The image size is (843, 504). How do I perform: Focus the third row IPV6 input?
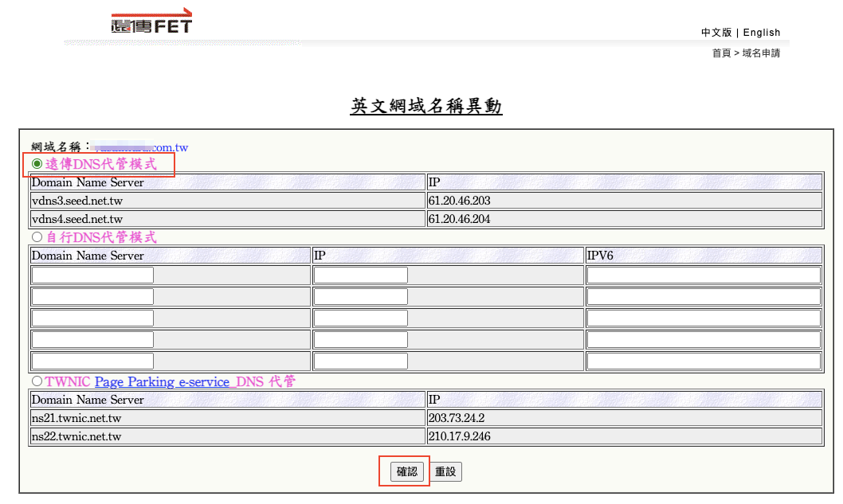point(704,318)
